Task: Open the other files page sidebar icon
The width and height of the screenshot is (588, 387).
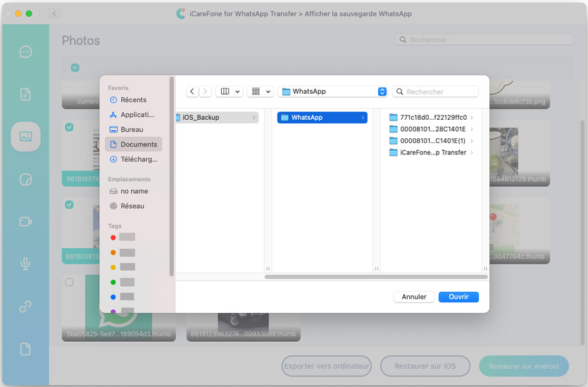Action: pos(25,349)
